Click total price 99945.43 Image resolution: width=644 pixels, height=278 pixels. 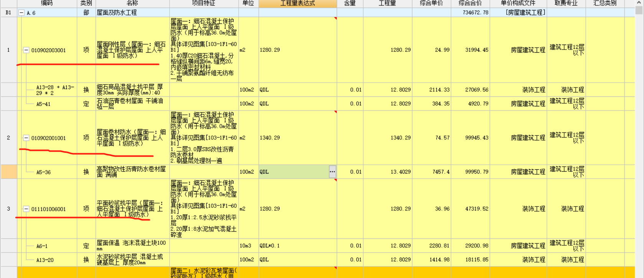470,138
